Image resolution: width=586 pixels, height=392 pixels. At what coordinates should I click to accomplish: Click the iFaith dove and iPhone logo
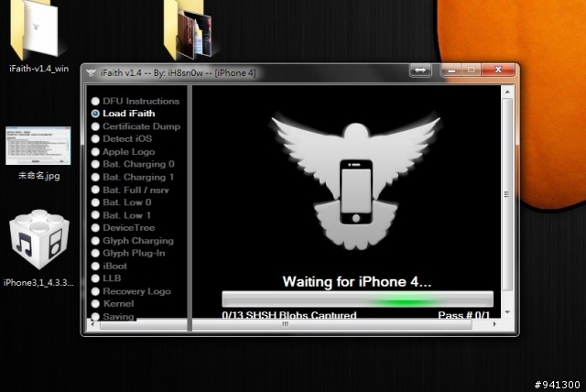pyautogui.click(x=355, y=180)
